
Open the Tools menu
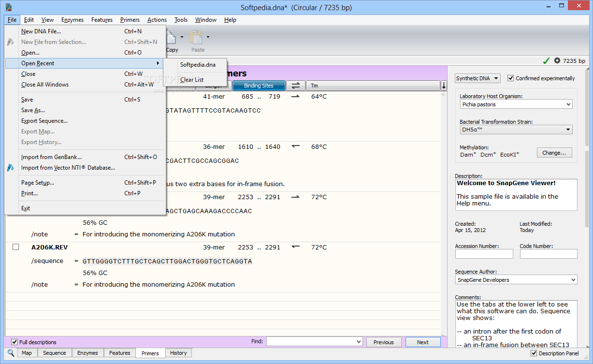coord(181,20)
